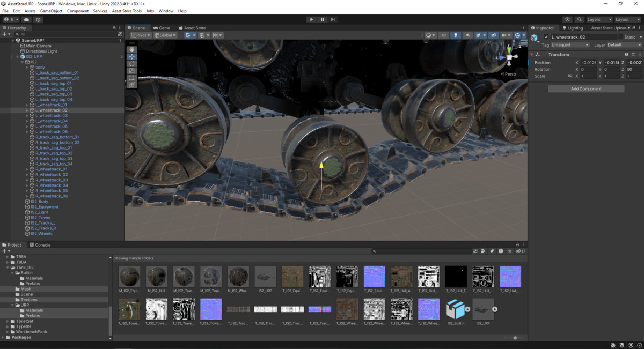The width and height of the screenshot is (644, 349).
Task: Toggle 2D scene view mode
Action: 444,35
